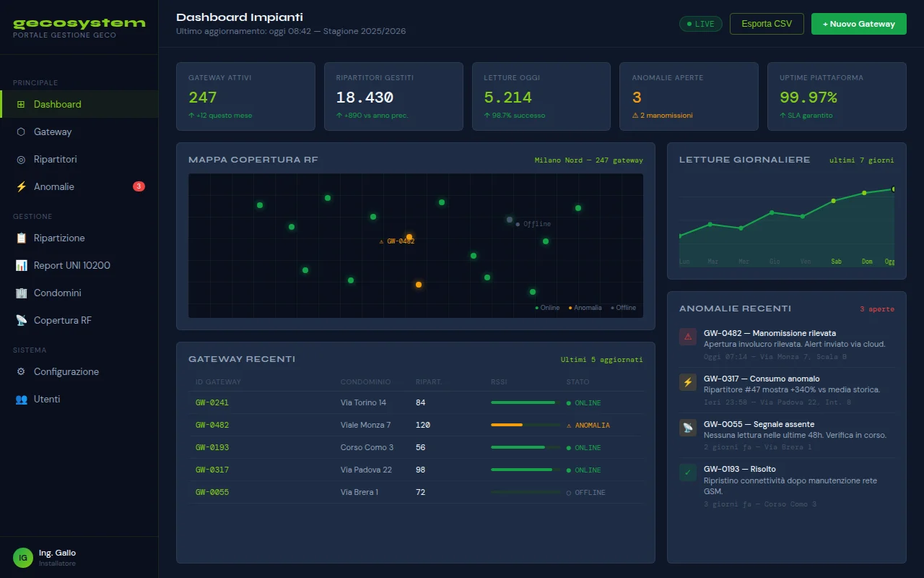Click the RSSI bar for GW-0317
Viewport: 924px width, 578px height.
pyautogui.click(x=526, y=470)
